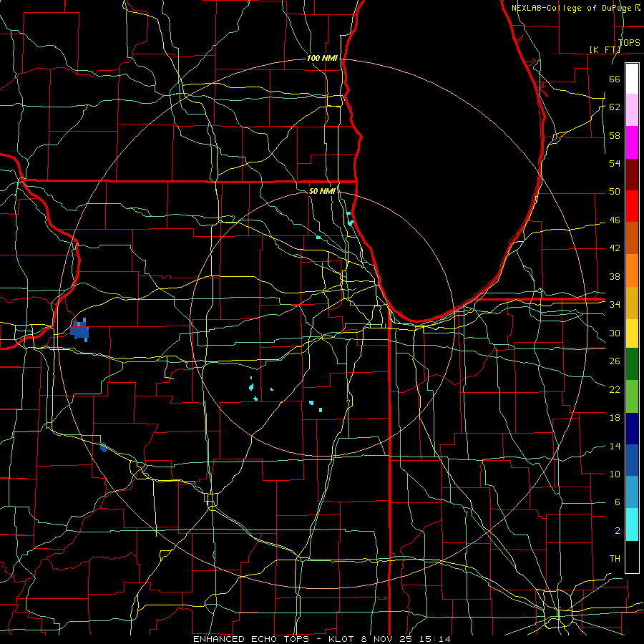Screen dimensions: 644x644
Task: Select the gold mustard legend swatch
Action: (632, 303)
